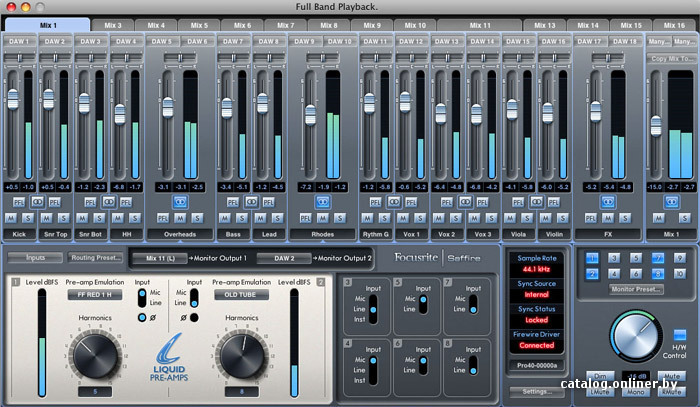Switch to the Mix 14 tab
This screenshot has height=407, width=700.
pos(588,25)
